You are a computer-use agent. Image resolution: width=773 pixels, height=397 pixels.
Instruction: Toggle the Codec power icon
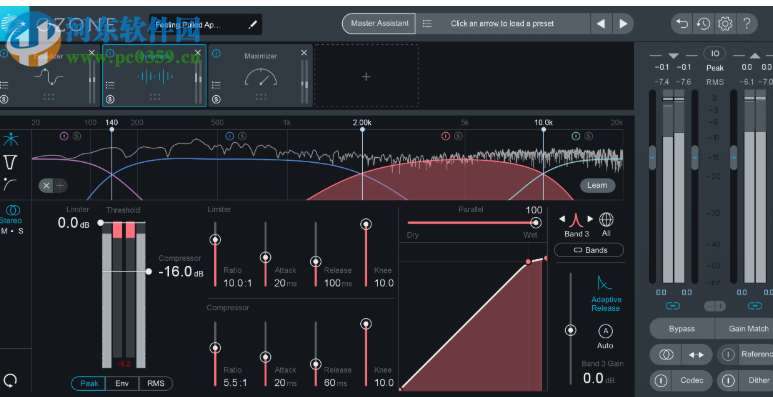click(661, 380)
